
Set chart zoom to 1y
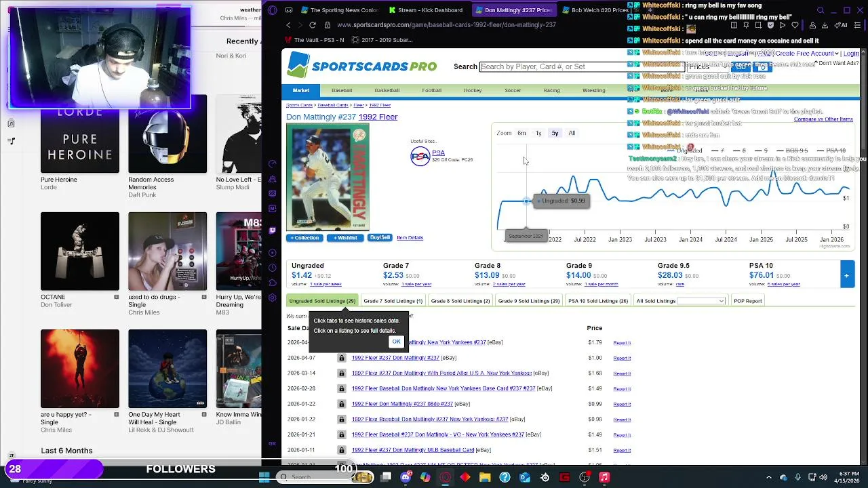[x=538, y=134]
